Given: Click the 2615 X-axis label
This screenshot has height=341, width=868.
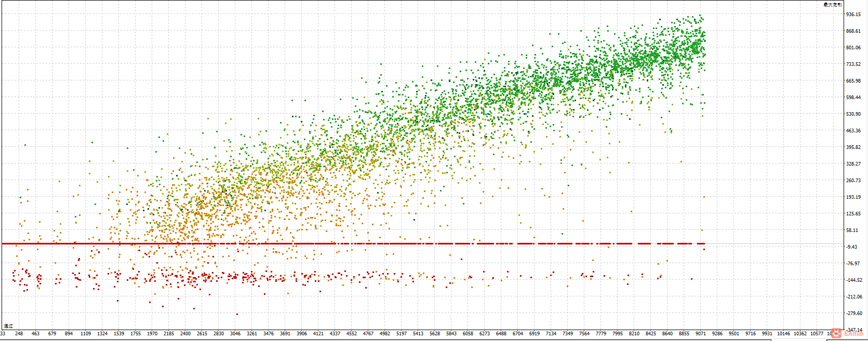Looking at the screenshot, I should pos(202,334).
